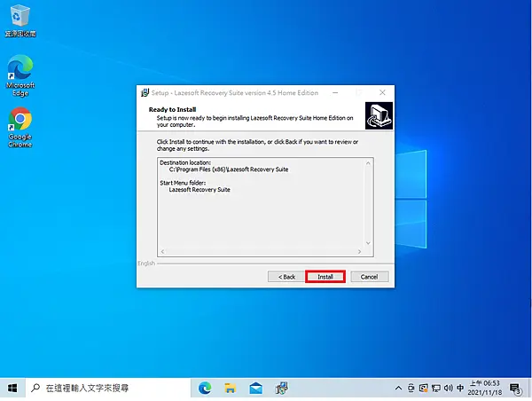This screenshot has height=401, width=532.
Task: Click the Lazesoft Recovery Suite folder entry
Action: point(199,190)
